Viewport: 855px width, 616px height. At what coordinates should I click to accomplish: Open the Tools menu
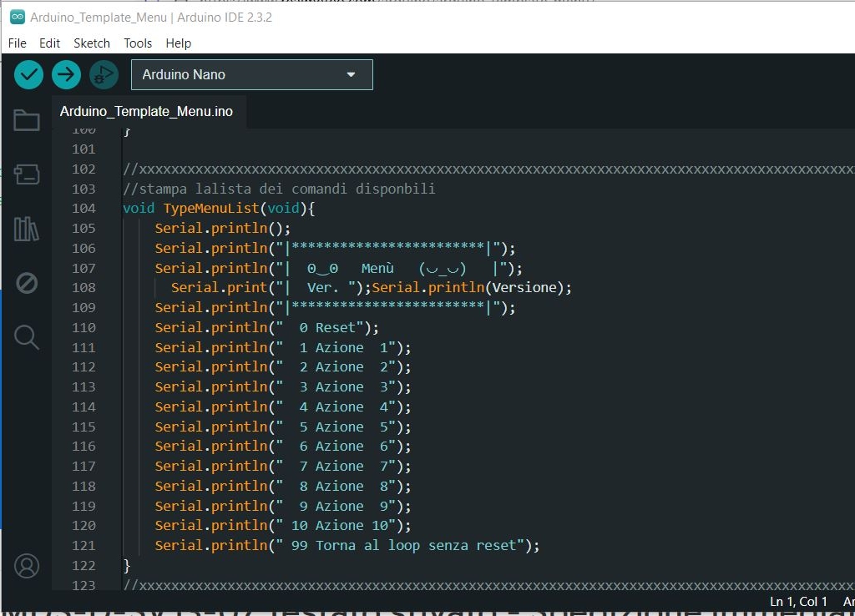tap(138, 43)
